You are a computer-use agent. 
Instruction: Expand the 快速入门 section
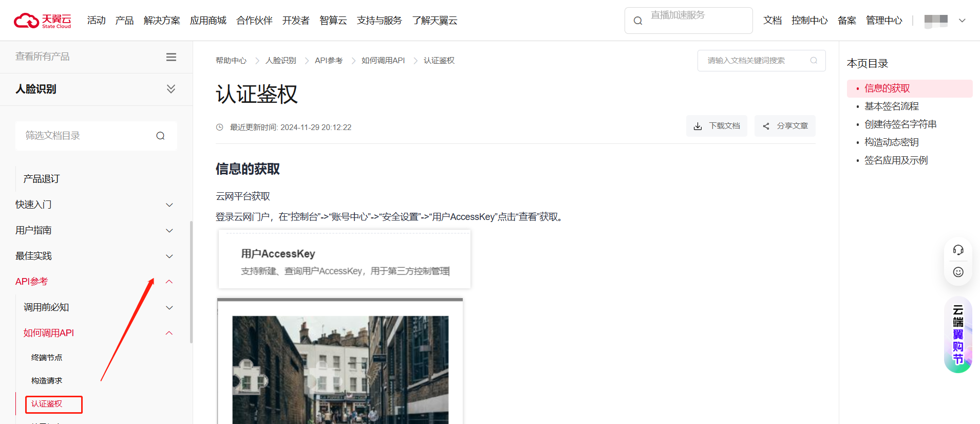169,205
